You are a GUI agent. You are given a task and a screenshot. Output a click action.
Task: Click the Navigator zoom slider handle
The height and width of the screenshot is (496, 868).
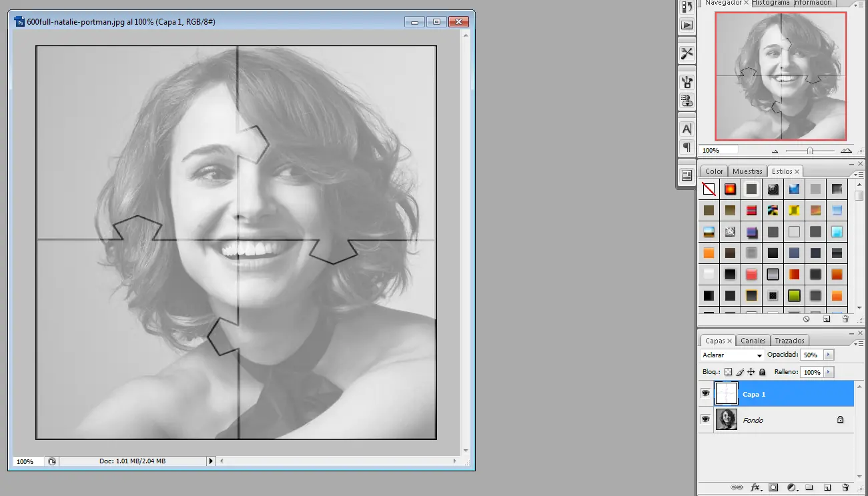810,151
